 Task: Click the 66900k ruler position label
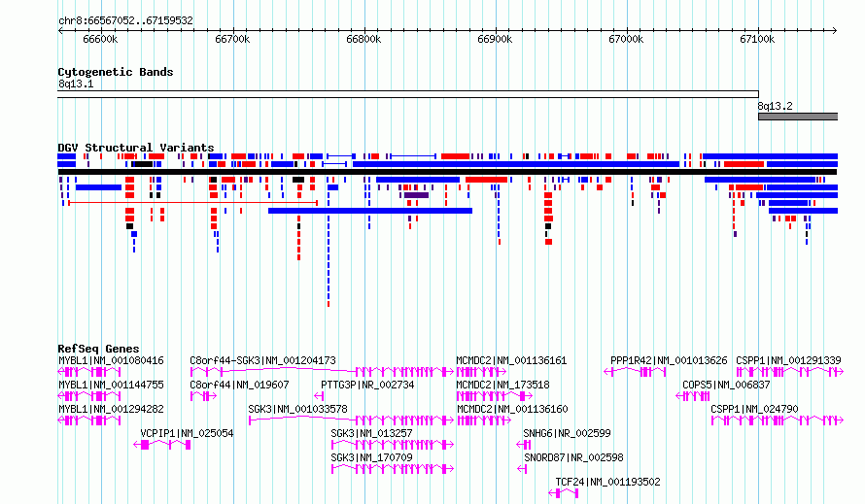click(x=495, y=39)
